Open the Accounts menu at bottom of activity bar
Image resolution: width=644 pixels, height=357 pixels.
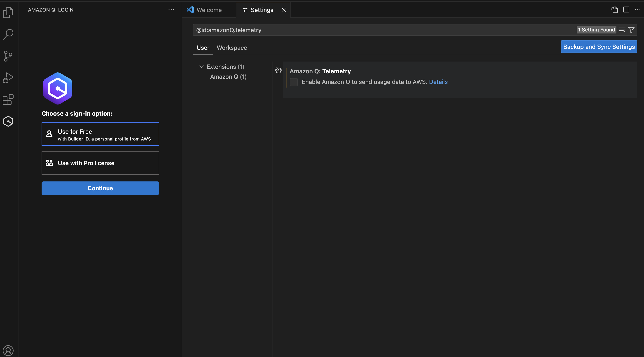tap(8, 350)
